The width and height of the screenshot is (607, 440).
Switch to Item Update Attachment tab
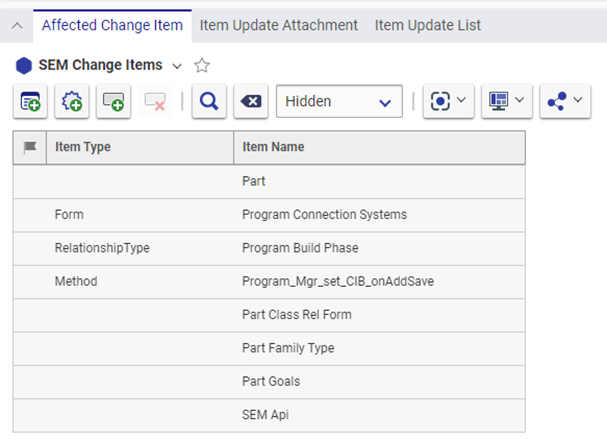[279, 24]
